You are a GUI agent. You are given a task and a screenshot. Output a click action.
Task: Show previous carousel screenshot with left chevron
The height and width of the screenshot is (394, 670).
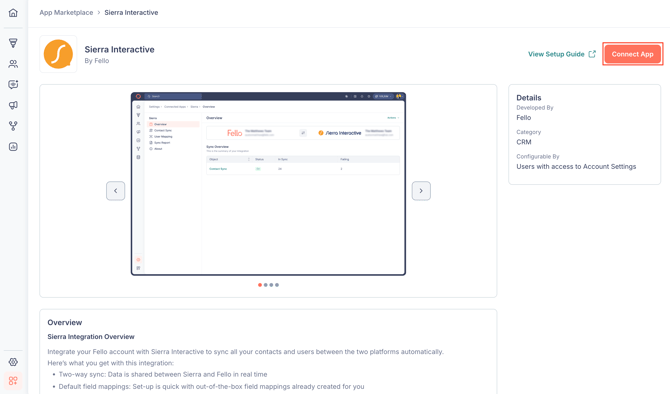pos(115,191)
